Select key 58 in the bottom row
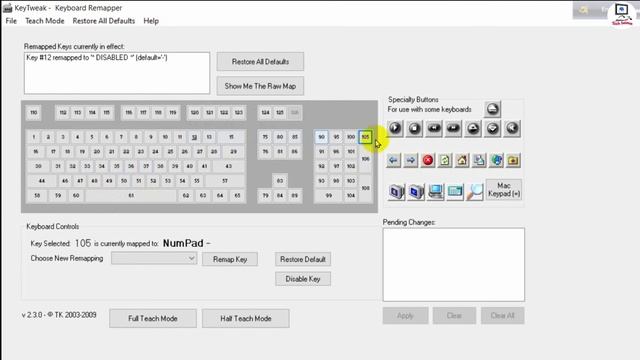Image resolution: width=640 pixels, height=360 pixels. tap(37, 196)
